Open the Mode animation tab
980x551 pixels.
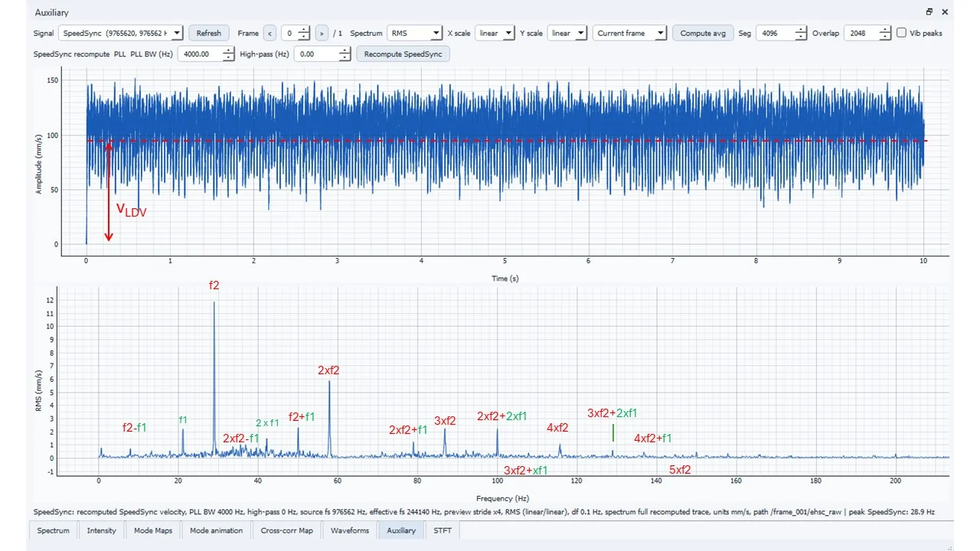[x=216, y=530]
